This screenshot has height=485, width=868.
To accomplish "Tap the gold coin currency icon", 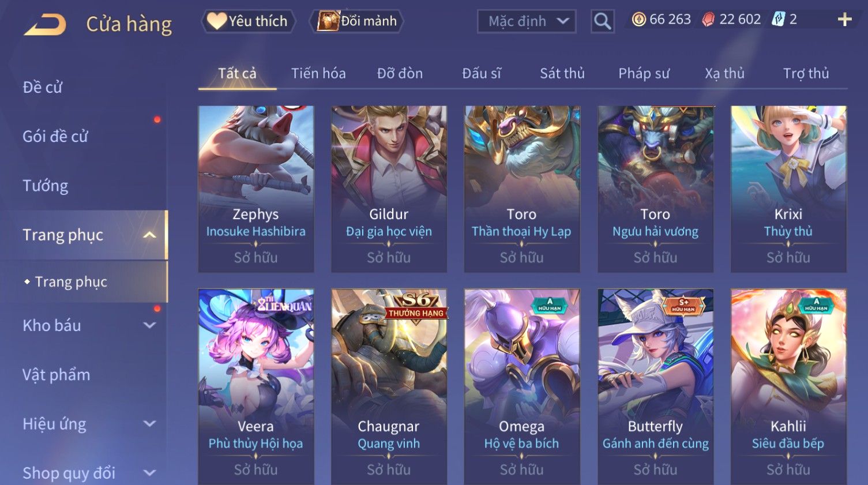I will [x=638, y=20].
